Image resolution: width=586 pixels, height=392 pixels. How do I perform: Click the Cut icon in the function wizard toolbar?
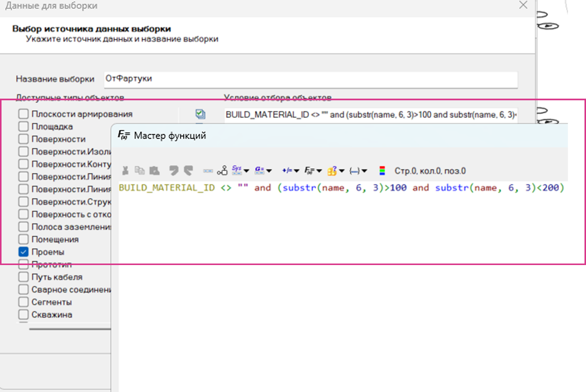[125, 171]
